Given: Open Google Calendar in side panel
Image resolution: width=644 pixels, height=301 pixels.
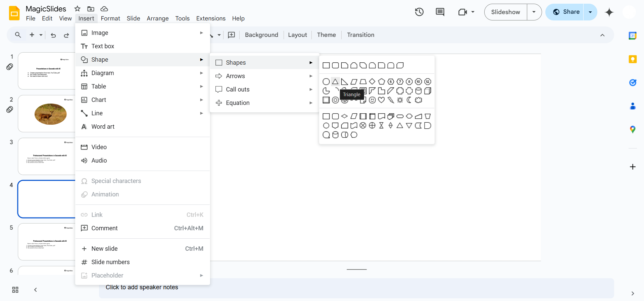Looking at the screenshot, I should point(633,36).
